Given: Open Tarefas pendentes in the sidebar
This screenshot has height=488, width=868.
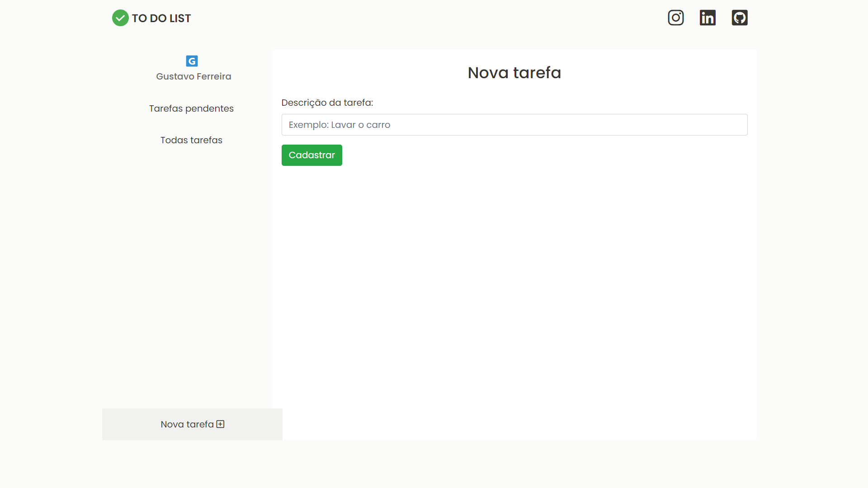Looking at the screenshot, I should [x=191, y=108].
